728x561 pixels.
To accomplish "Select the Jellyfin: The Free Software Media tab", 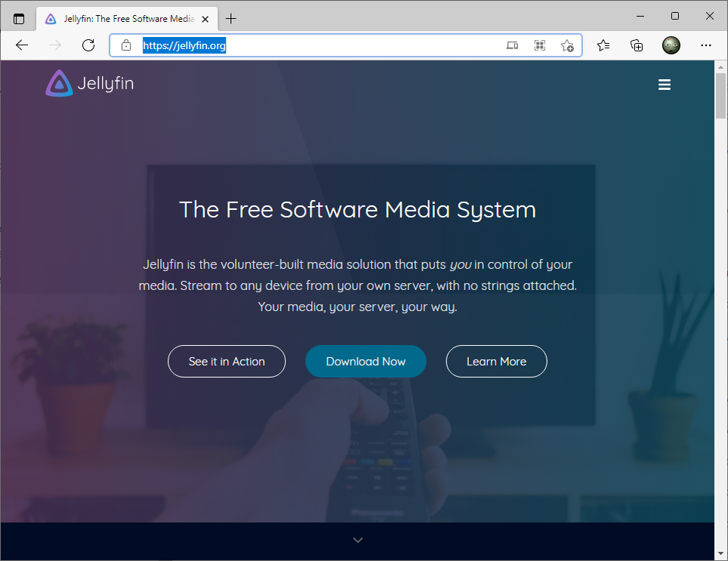I will tap(127, 19).
